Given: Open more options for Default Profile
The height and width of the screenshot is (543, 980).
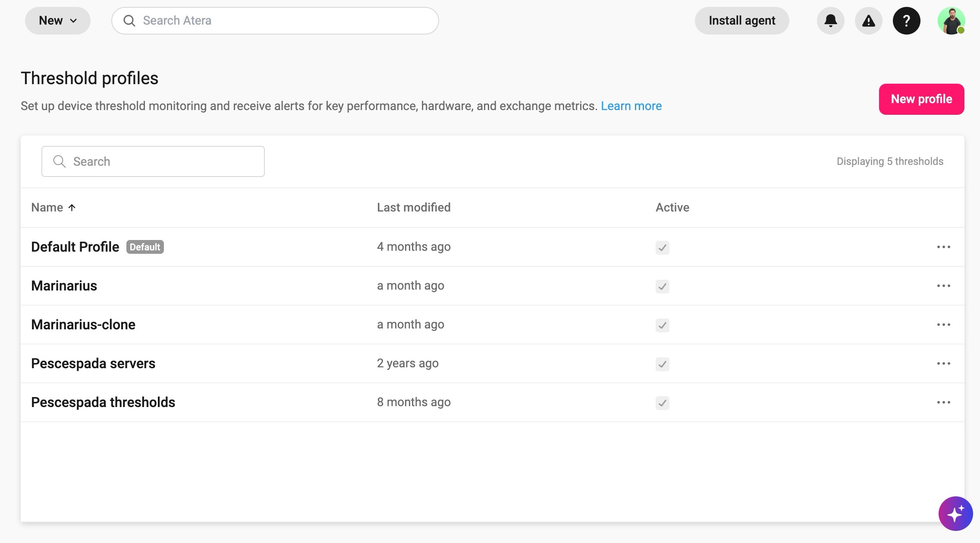Looking at the screenshot, I should 943,247.
